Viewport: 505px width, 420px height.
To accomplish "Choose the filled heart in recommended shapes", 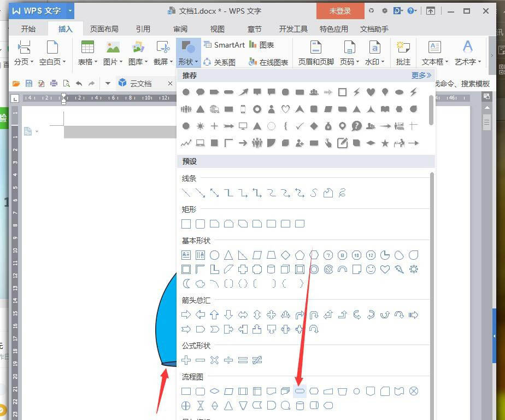I will 371,92.
